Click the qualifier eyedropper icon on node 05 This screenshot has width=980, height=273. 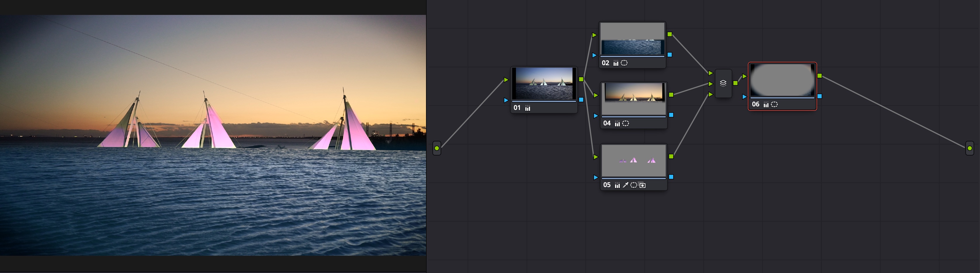625,185
